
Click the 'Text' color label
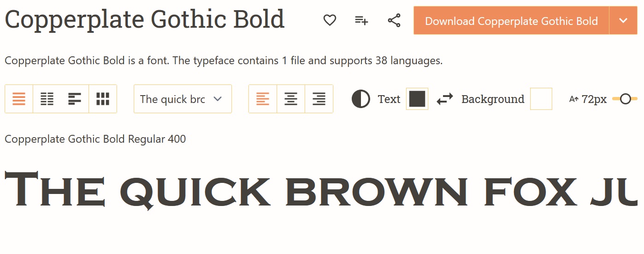[389, 99]
